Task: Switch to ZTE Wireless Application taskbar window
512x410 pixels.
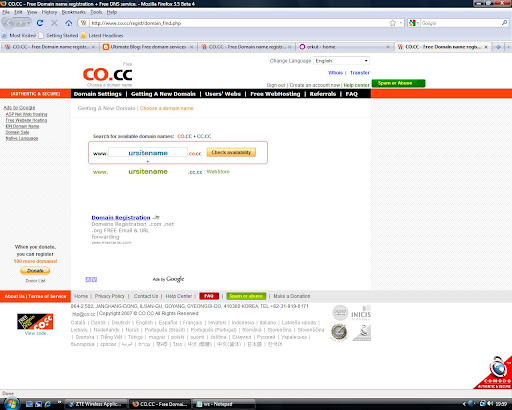Action: 96,404
